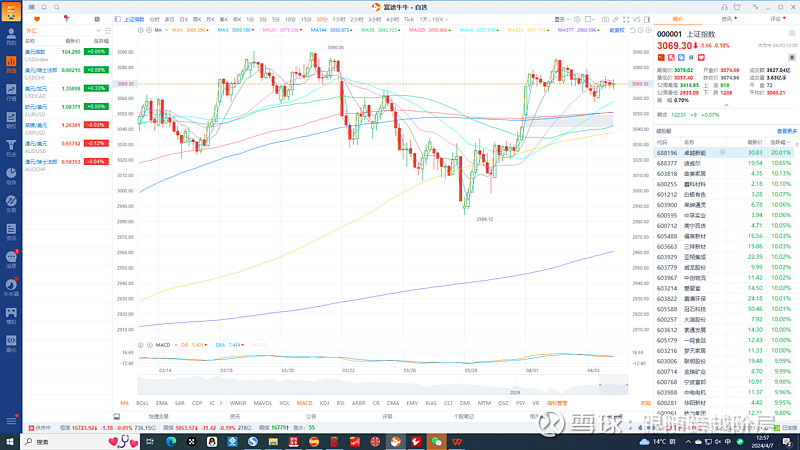Open Microsoft Edge from the taskbar

tap(171, 441)
